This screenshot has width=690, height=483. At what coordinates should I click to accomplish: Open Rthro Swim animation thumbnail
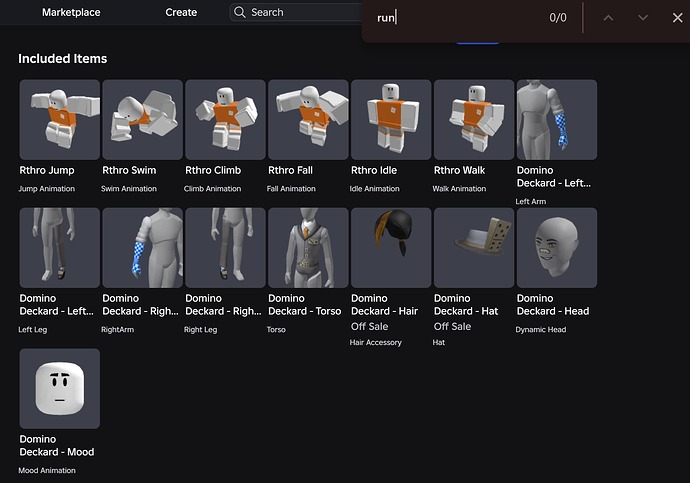tap(143, 120)
